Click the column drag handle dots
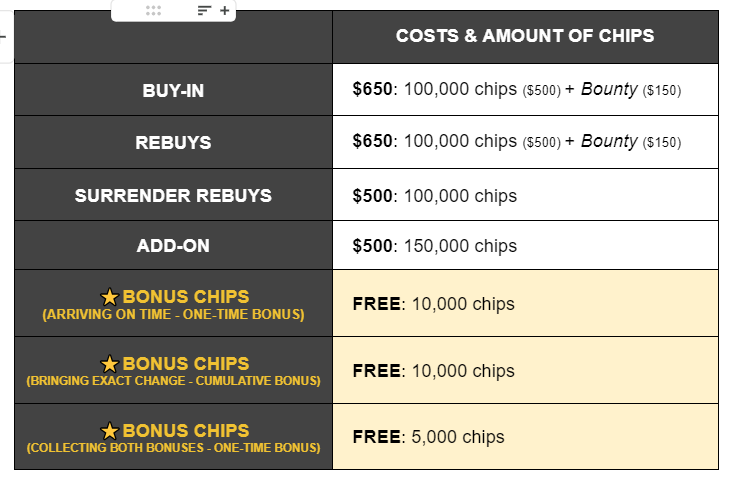This screenshot has width=742, height=490. [153, 10]
